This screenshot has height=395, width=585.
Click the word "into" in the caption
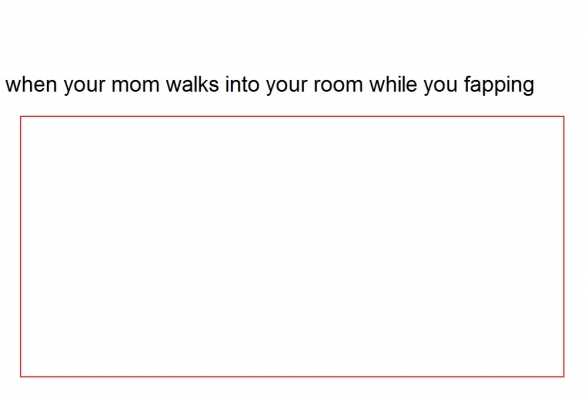pos(242,84)
